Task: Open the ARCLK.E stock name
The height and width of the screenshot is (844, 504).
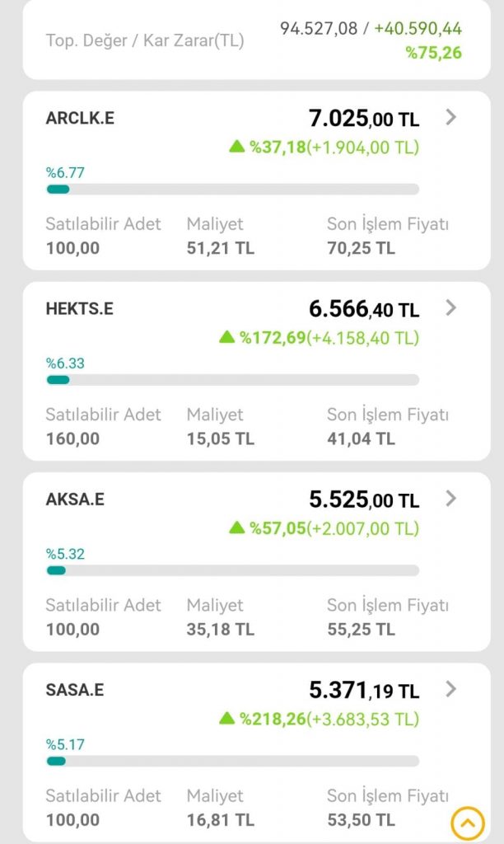Action: point(80,118)
